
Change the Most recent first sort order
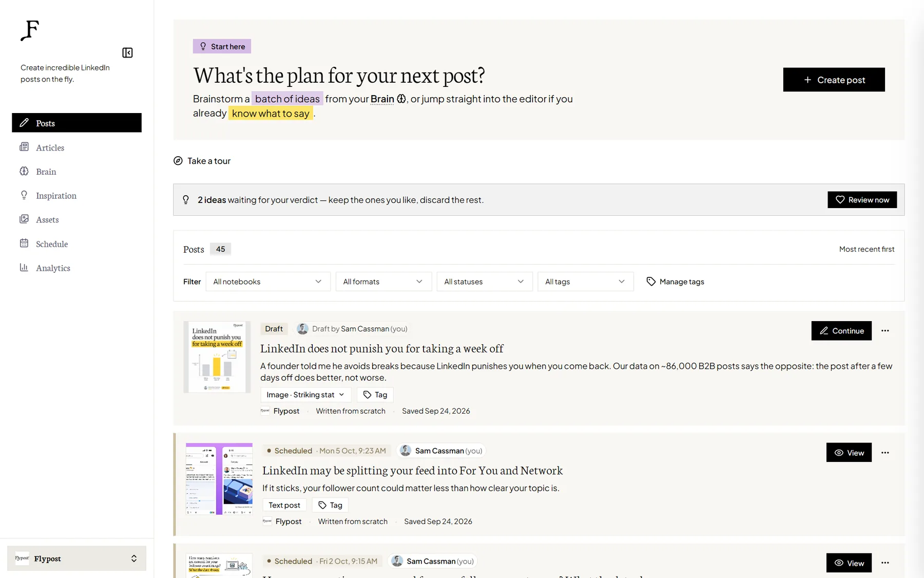click(x=867, y=249)
